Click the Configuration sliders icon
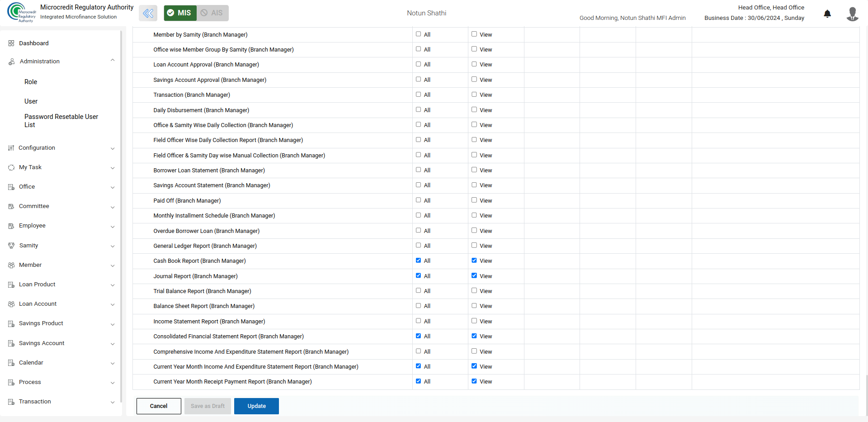868x422 pixels. point(11,148)
